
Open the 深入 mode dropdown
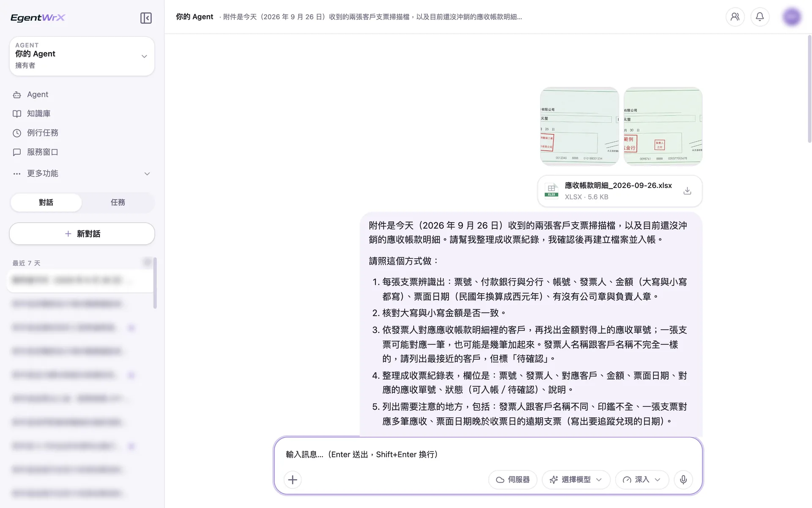point(642,480)
